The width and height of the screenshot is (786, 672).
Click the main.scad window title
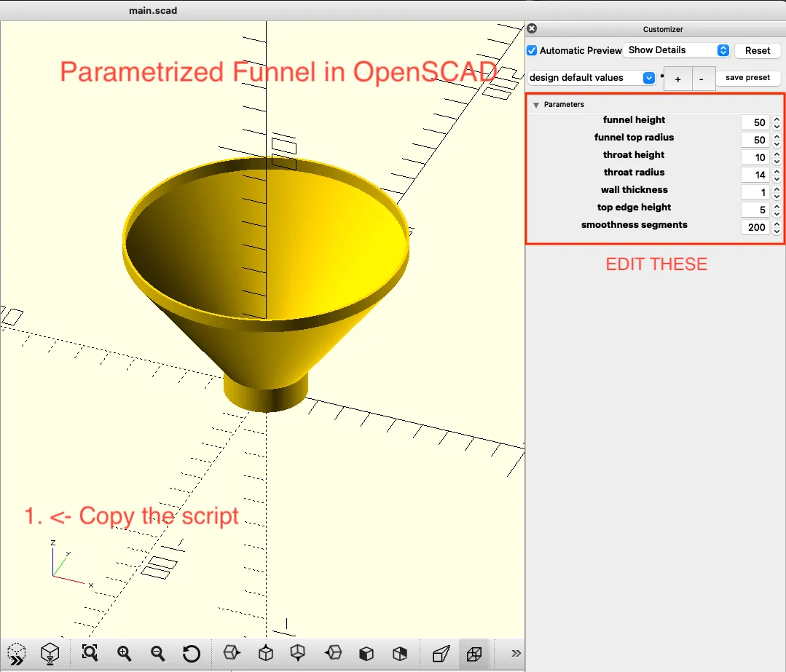tap(153, 10)
